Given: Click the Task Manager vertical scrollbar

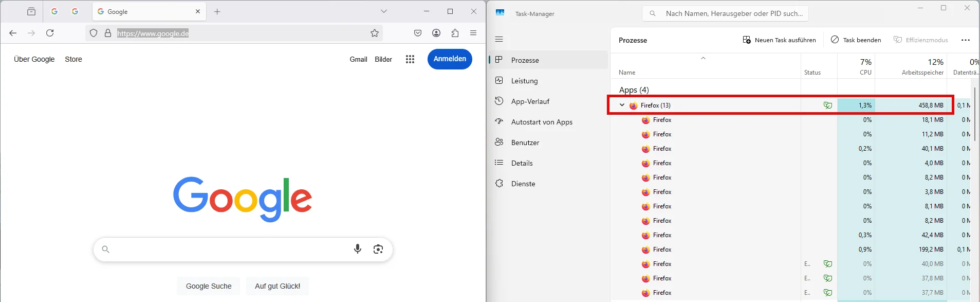Looking at the screenshot, I should coord(974,114).
